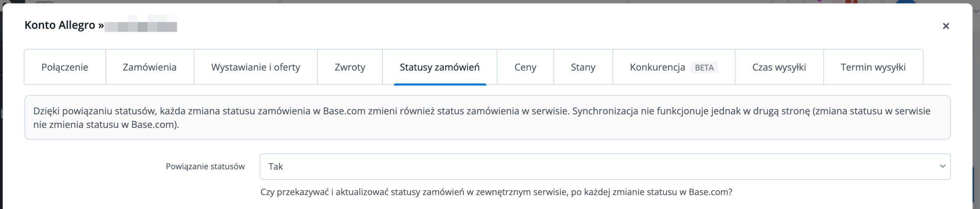The height and width of the screenshot is (209, 980).
Task: Click the BETA badge next to Konkurencja
Action: [704, 67]
